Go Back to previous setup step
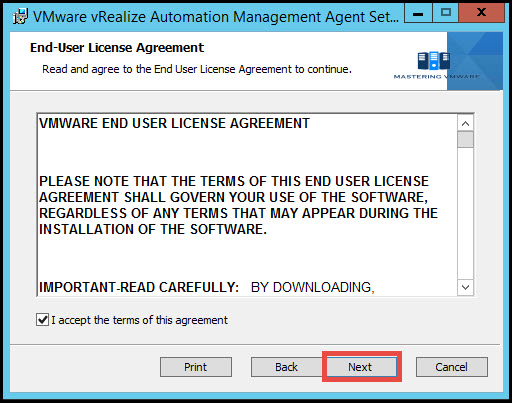Viewport: 512px width, 403px height. click(286, 367)
